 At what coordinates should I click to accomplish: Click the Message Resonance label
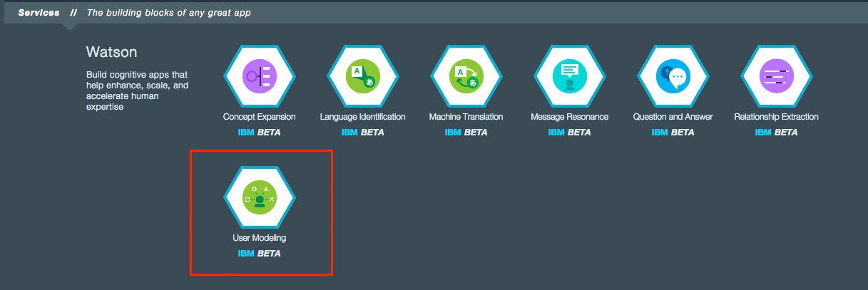(x=570, y=117)
